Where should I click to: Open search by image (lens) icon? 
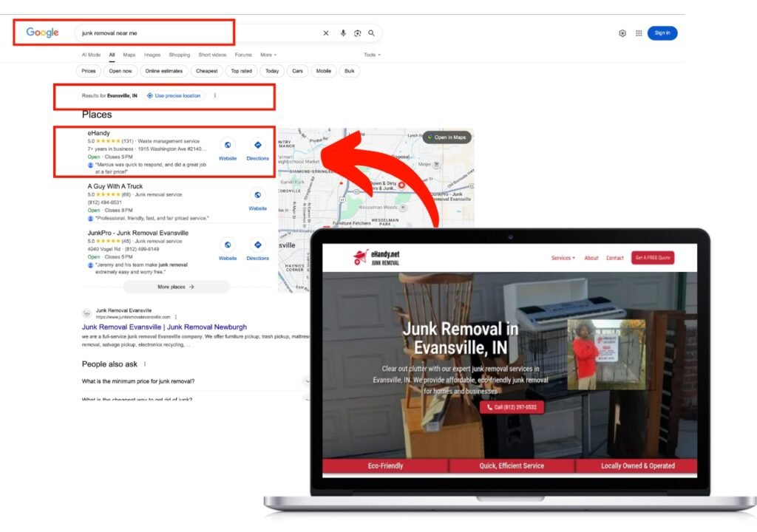coord(357,33)
